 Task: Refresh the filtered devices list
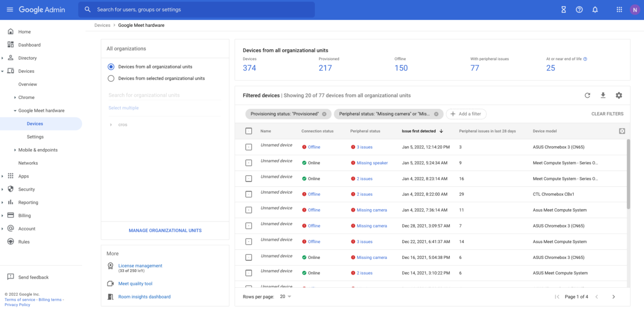[x=587, y=95]
